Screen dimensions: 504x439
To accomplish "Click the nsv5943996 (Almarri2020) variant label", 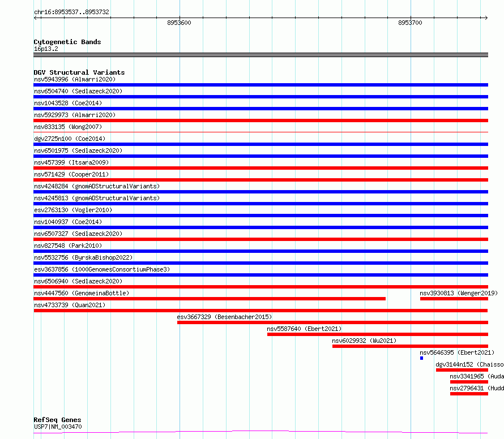I will pyautogui.click(x=75, y=79).
